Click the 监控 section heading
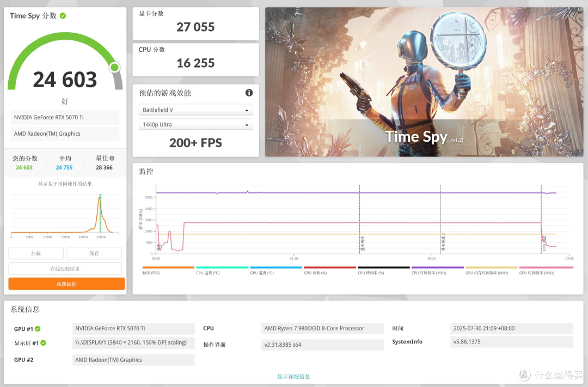This screenshot has height=387, width=588. [146, 172]
